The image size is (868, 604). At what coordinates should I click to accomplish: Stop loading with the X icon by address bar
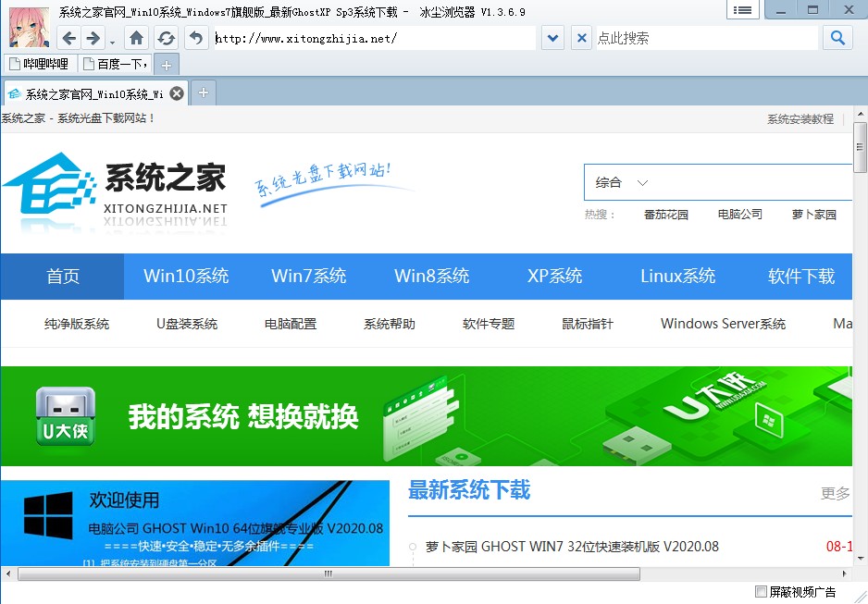coord(581,38)
